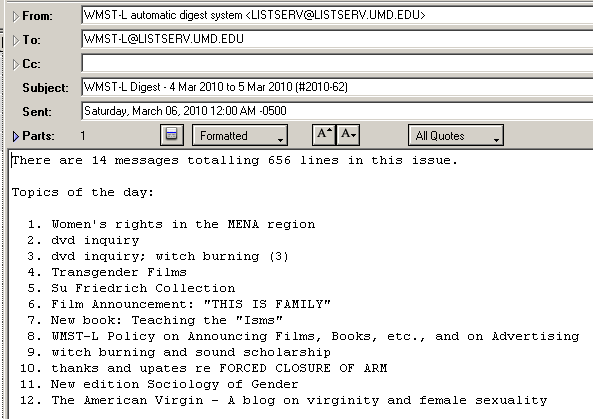The height and width of the screenshot is (419, 593).
Task: Open the All Quotes dropdown
Action: (x=456, y=135)
